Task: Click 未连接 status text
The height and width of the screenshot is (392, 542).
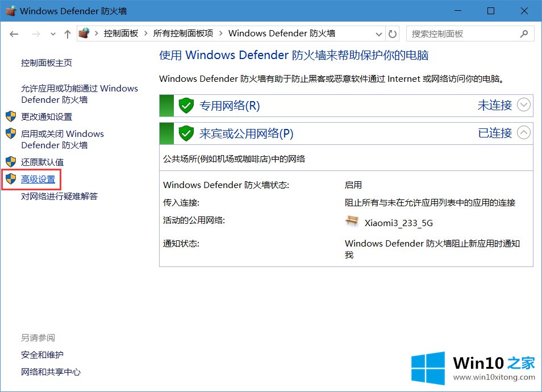Action: point(495,105)
